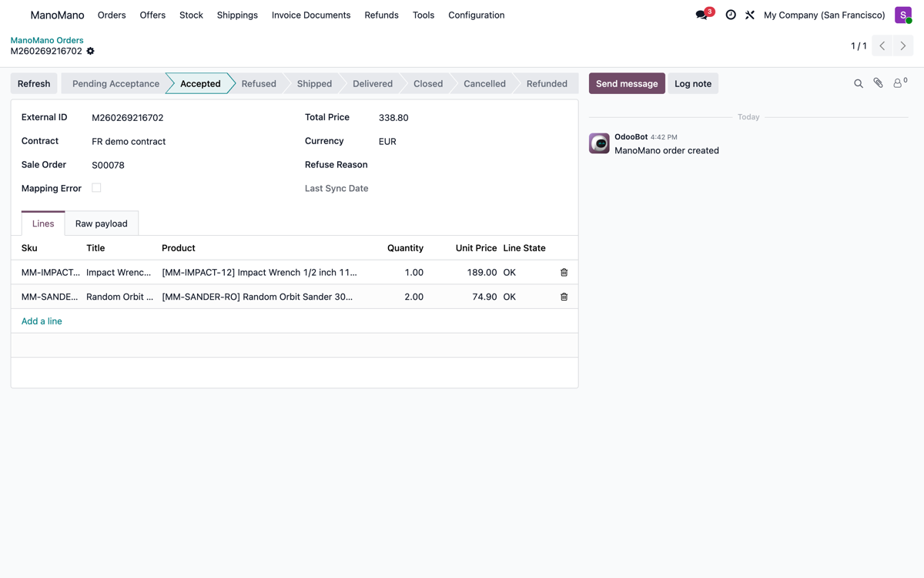The height and width of the screenshot is (578, 924).
Task: Click the Refresh button
Action: [34, 83]
